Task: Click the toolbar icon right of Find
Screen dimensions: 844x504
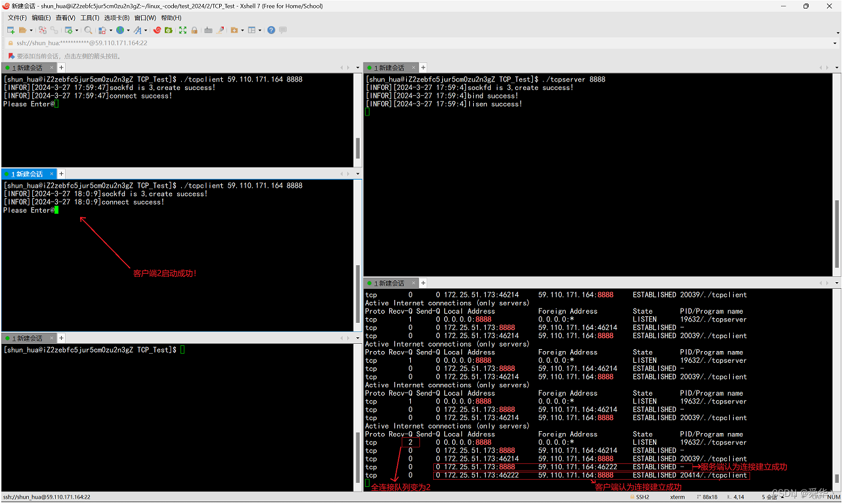Action: click(102, 30)
